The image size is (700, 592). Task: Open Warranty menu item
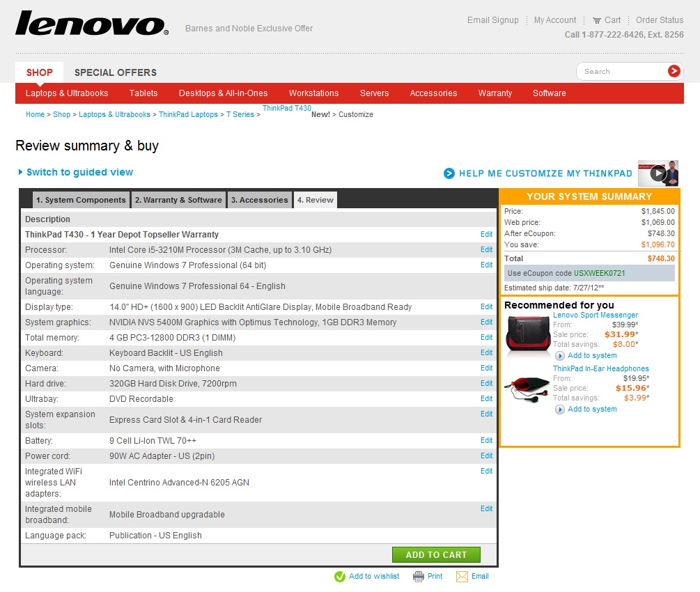[x=495, y=93]
